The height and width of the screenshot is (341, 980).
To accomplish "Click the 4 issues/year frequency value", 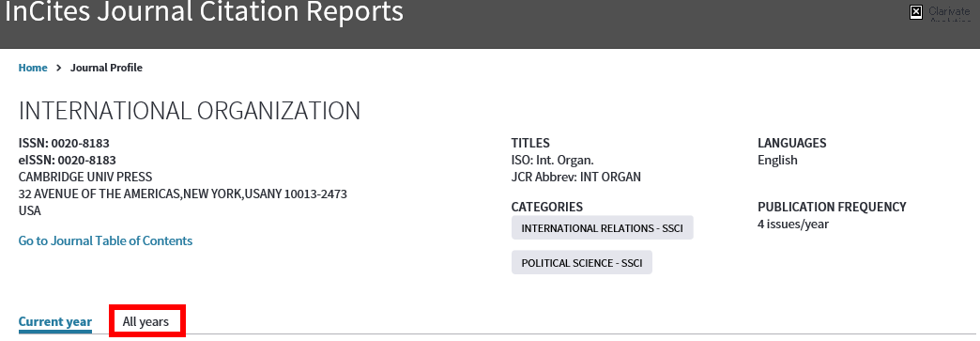I will point(793,224).
